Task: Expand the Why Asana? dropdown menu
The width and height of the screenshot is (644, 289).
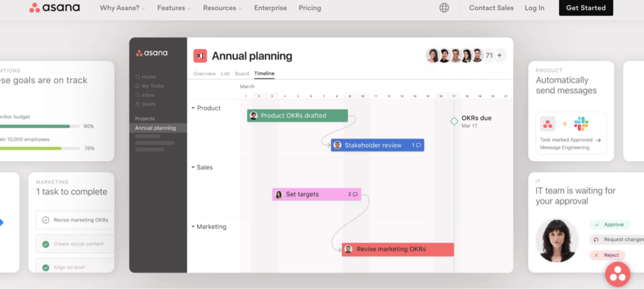Action: pyautogui.click(x=123, y=8)
